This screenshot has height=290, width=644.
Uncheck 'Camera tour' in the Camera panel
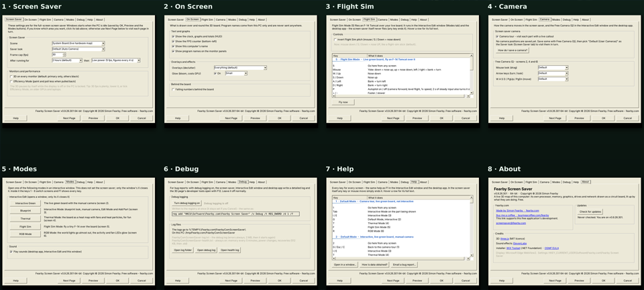[496, 36]
